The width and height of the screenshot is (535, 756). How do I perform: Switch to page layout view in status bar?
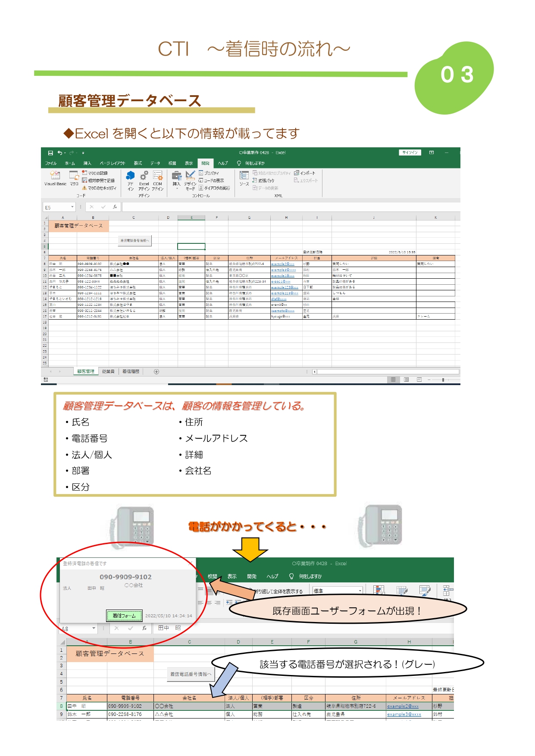click(406, 380)
